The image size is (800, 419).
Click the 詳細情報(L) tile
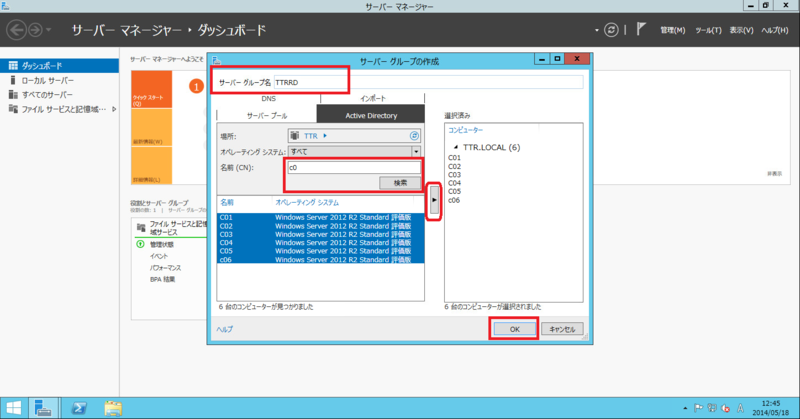click(152, 165)
